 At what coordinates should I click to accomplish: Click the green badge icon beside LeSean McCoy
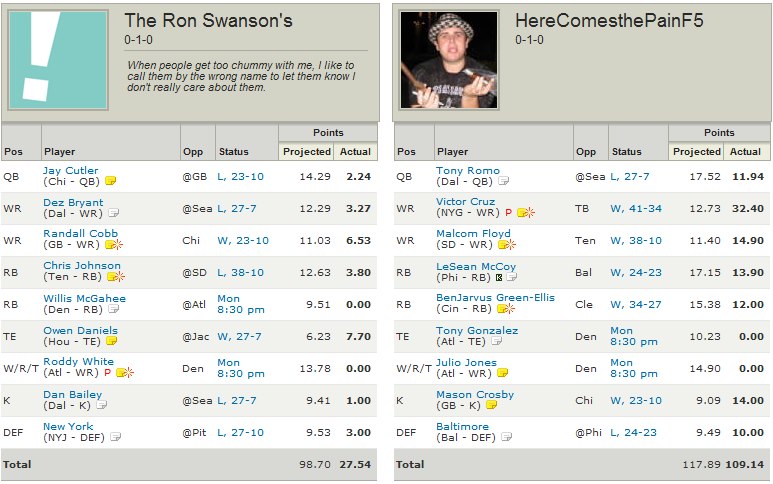coord(497,277)
